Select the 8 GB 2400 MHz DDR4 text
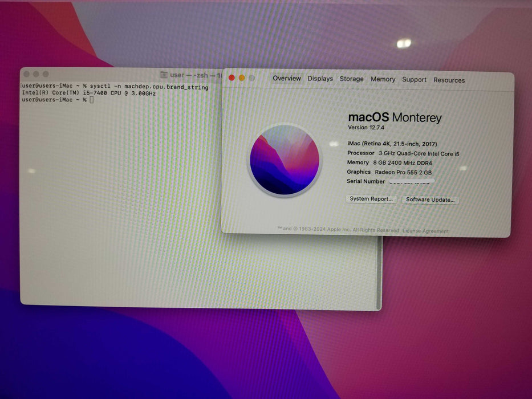 [x=403, y=163]
